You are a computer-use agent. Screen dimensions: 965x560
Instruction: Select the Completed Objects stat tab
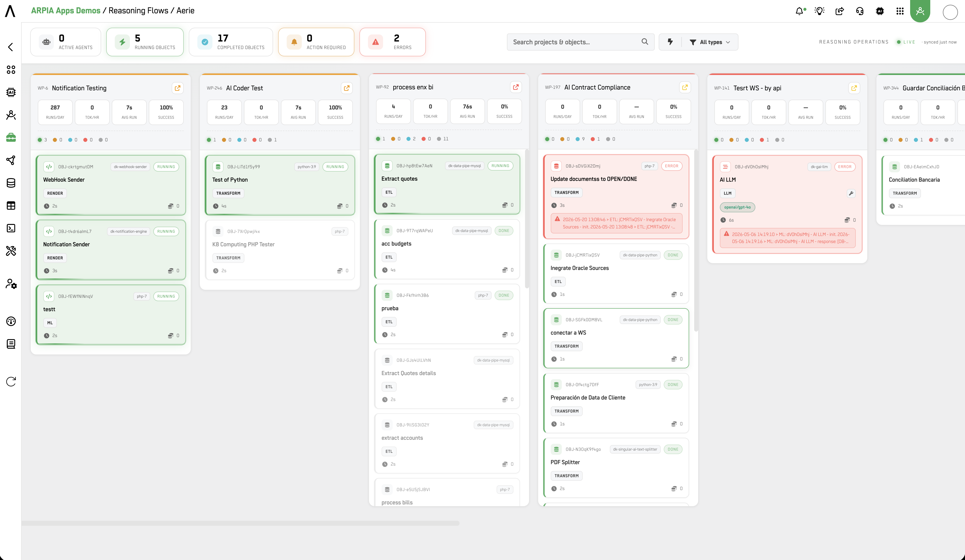coord(231,42)
